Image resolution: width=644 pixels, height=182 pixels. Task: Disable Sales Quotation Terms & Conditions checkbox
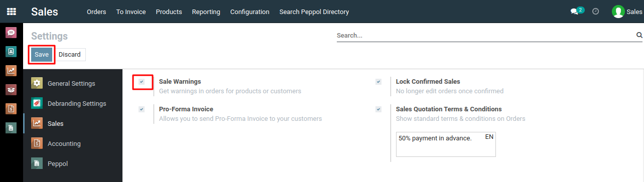[x=378, y=109]
